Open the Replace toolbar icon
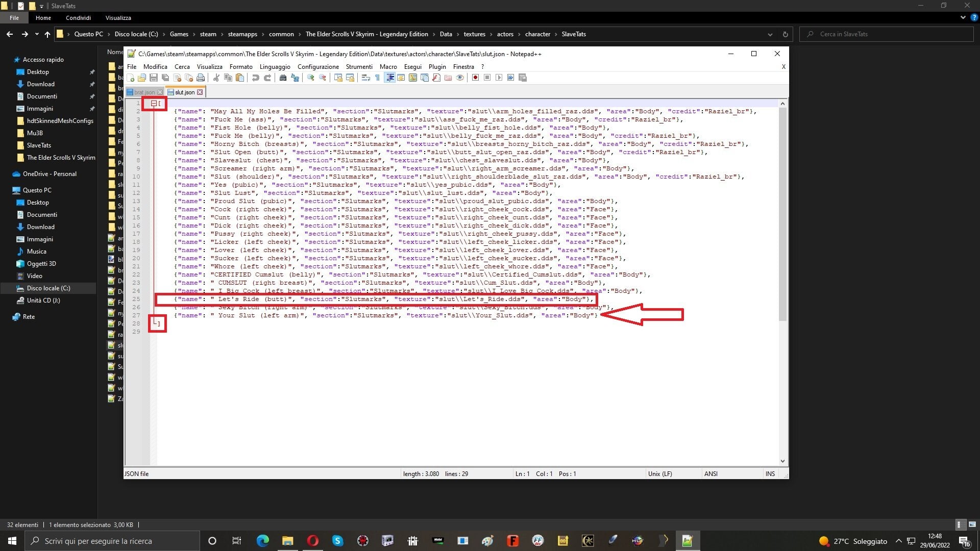This screenshot has width=980, height=551. (x=295, y=78)
